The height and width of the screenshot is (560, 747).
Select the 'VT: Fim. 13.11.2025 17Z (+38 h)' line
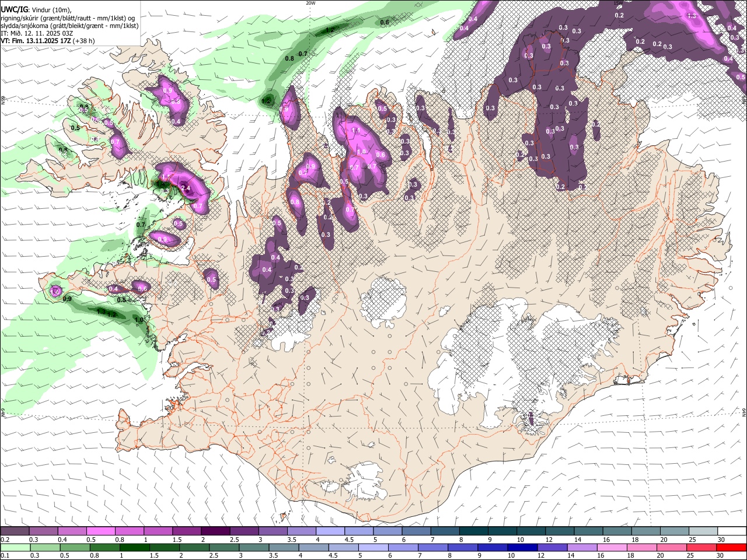48,41
